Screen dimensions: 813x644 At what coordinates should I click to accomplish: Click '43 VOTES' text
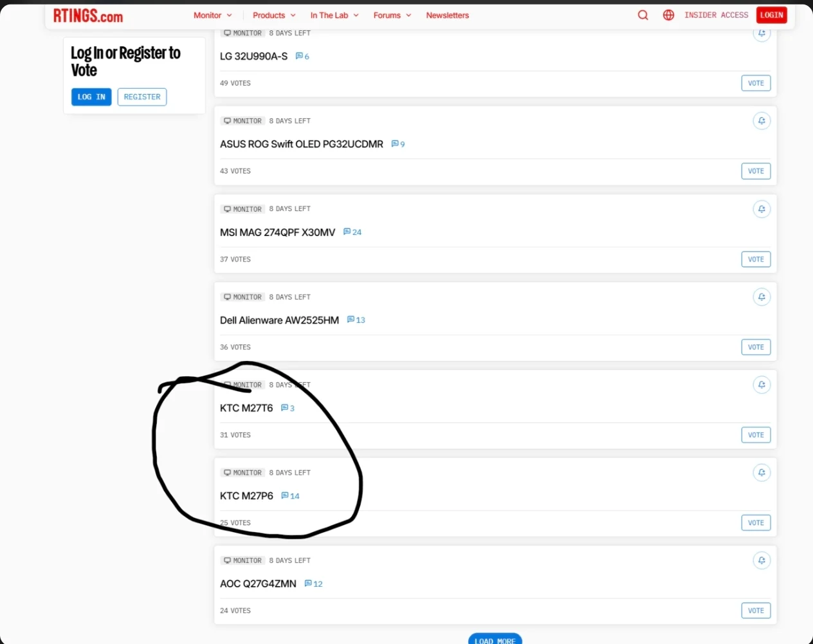(x=235, y=171)
